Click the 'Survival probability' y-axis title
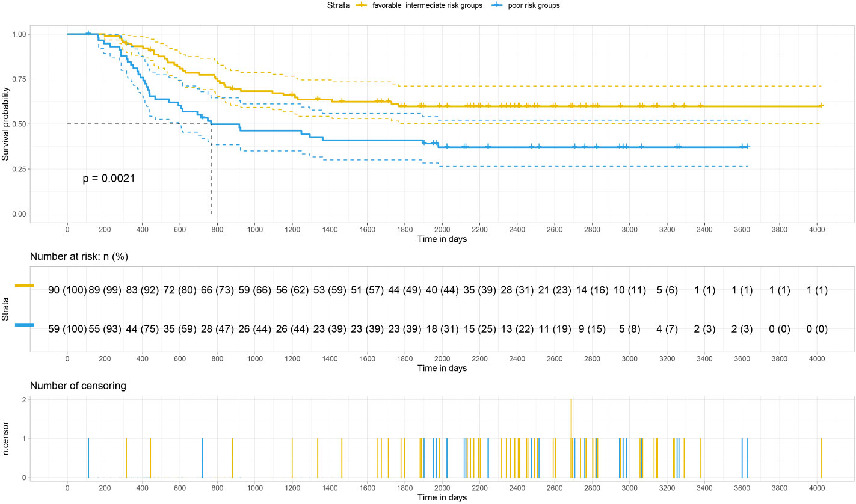This screenshot has width=856, height=504. 5,124
